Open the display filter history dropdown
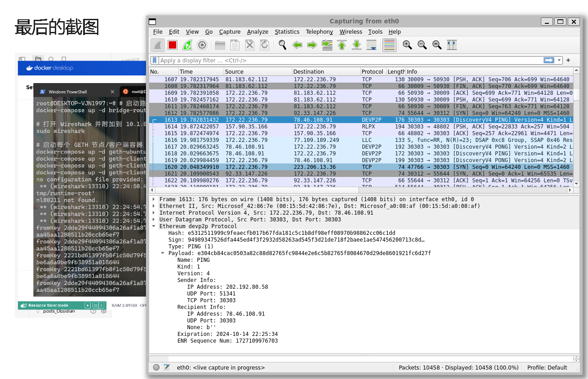This screenshot has width=588, height=379. 559,60
